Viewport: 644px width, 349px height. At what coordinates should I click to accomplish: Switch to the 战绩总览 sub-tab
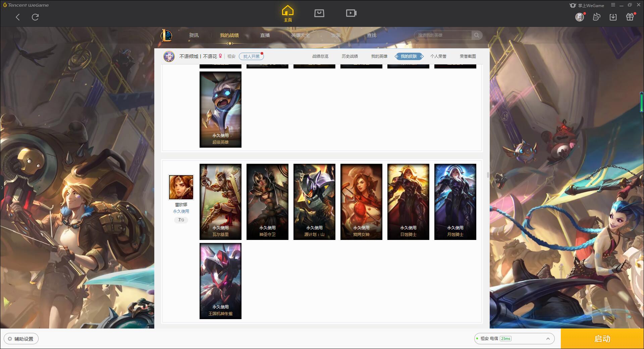pyautogui.click(x=320, y=56)
